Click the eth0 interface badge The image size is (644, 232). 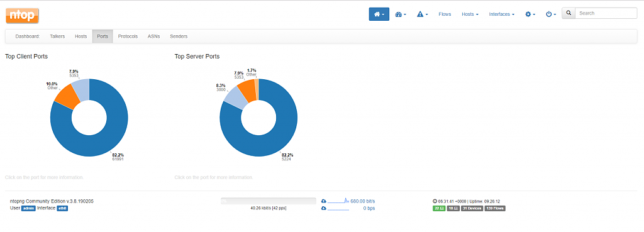[x=62, y=208]
